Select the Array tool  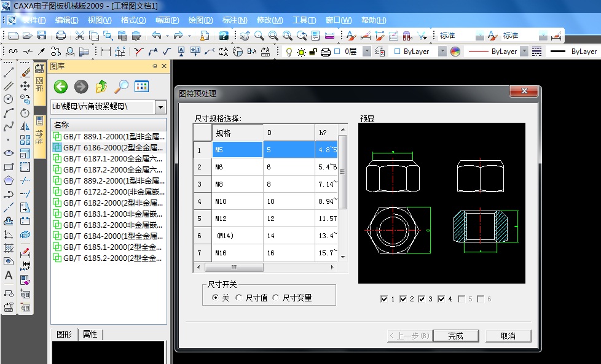click(25, 140)
